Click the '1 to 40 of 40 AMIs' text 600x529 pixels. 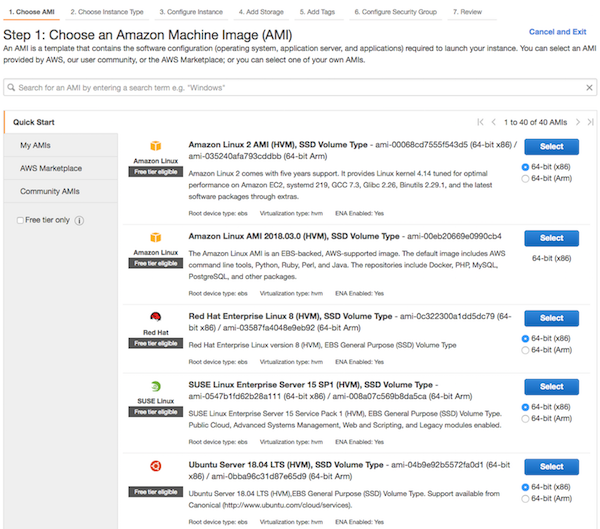(535, 122)
